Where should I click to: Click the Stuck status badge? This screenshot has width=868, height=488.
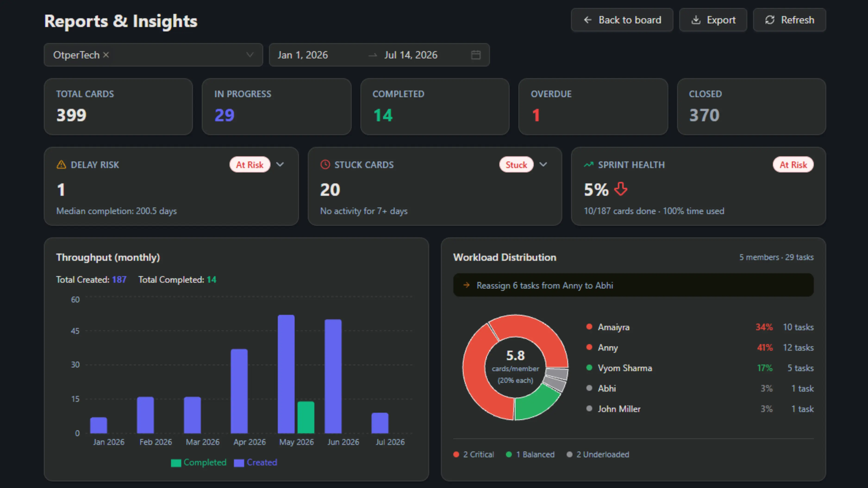click(x=516, y=165)
